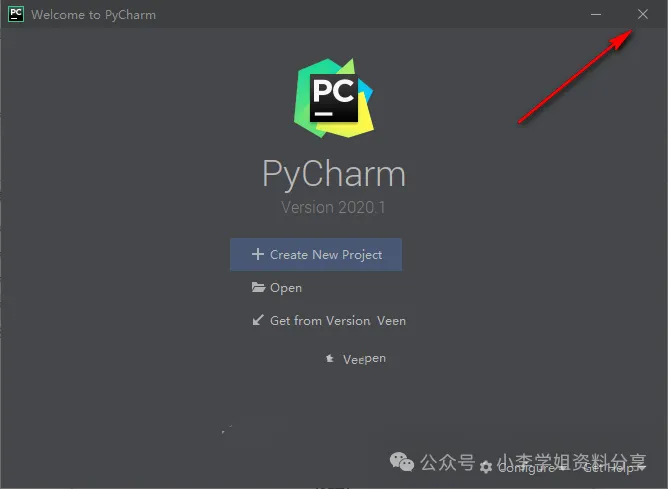
Task: Click the plus icon beside Create New Project
Action: tap(258, 254)
